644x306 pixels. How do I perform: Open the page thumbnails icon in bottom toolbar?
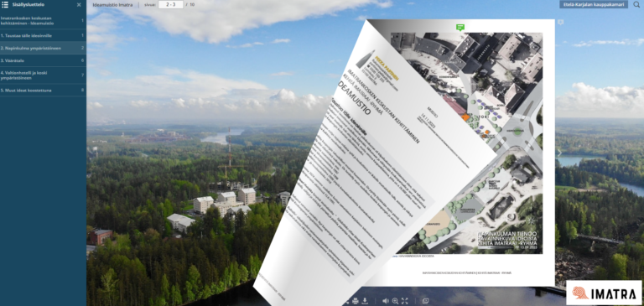pos(425,301)
